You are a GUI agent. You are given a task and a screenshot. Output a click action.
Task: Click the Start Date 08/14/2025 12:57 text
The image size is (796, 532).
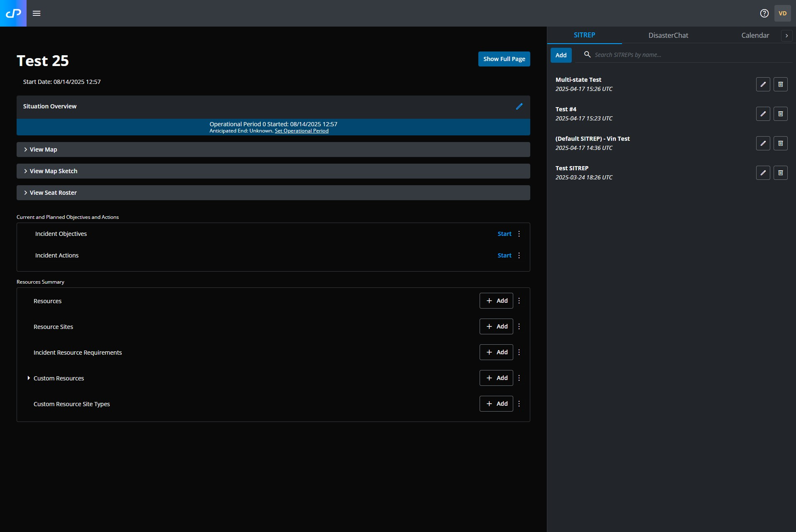pyautogui.click(x=62, y=82)
